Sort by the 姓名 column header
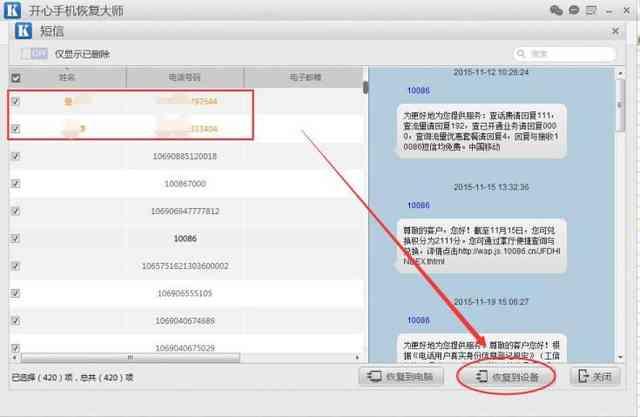 pos(67,77)
